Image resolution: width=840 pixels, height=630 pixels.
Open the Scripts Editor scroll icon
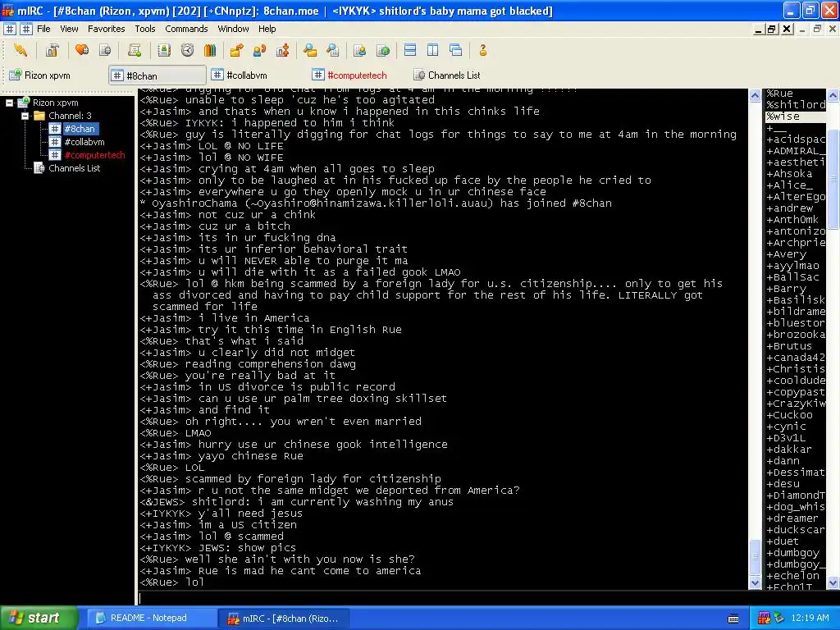coord(135,50)
